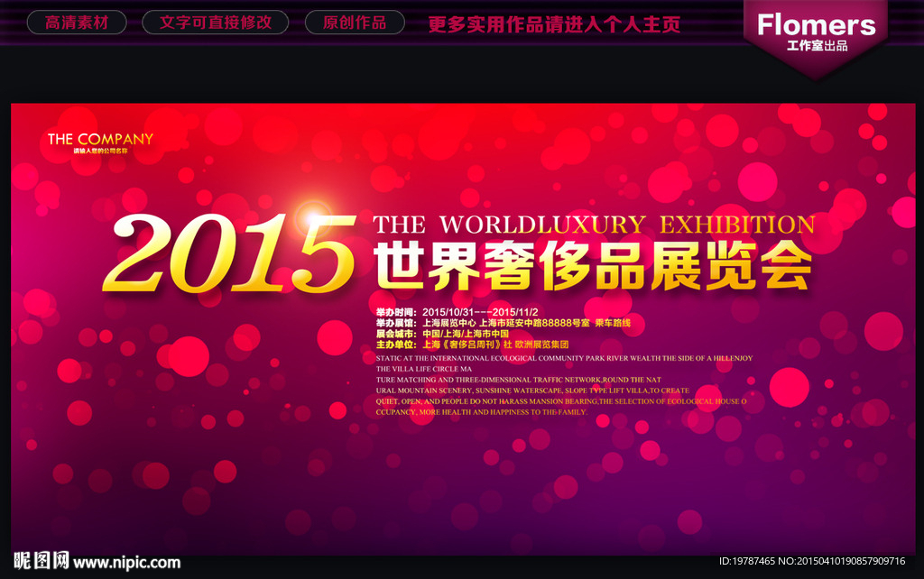Click the 原创作品 pill label
This screenshot has height=579, width=924.
point(355,23)
